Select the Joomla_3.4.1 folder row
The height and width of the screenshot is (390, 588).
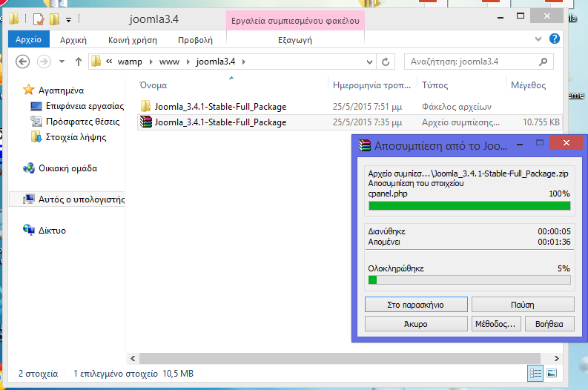pos(350,107)
